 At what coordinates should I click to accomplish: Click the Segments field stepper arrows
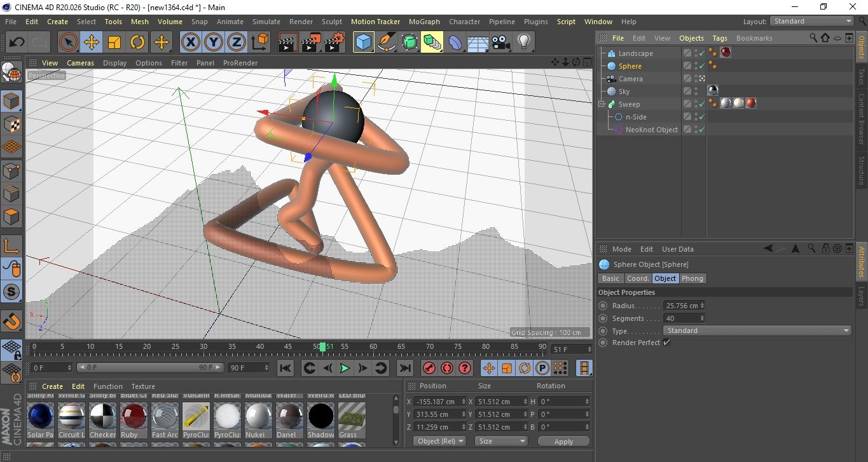(702, 318)
